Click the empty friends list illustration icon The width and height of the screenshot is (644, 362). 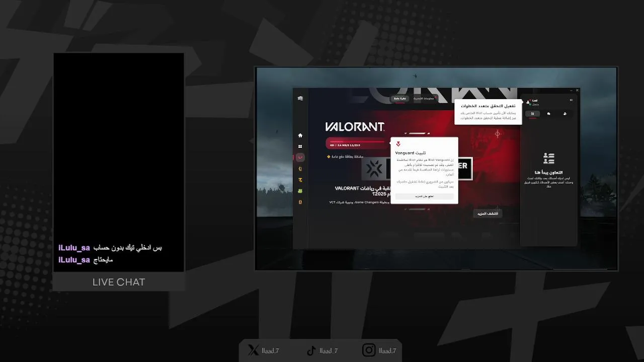[549, 159]
